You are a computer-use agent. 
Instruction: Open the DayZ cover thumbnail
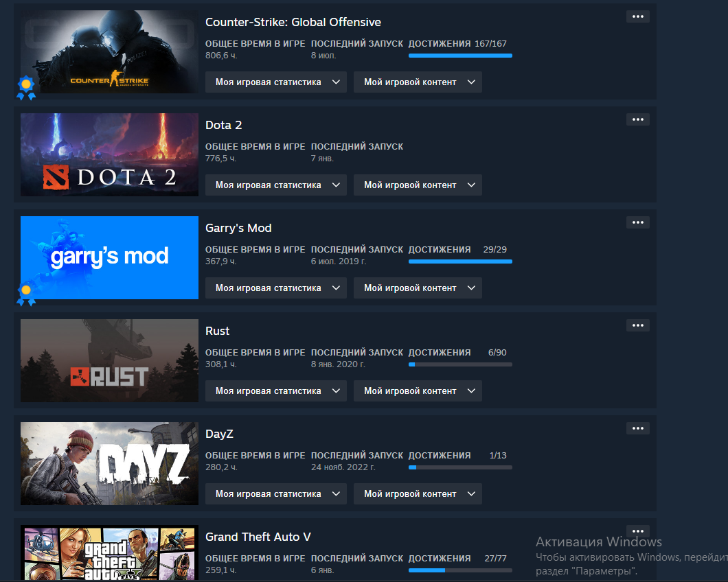tap(110, 464)
